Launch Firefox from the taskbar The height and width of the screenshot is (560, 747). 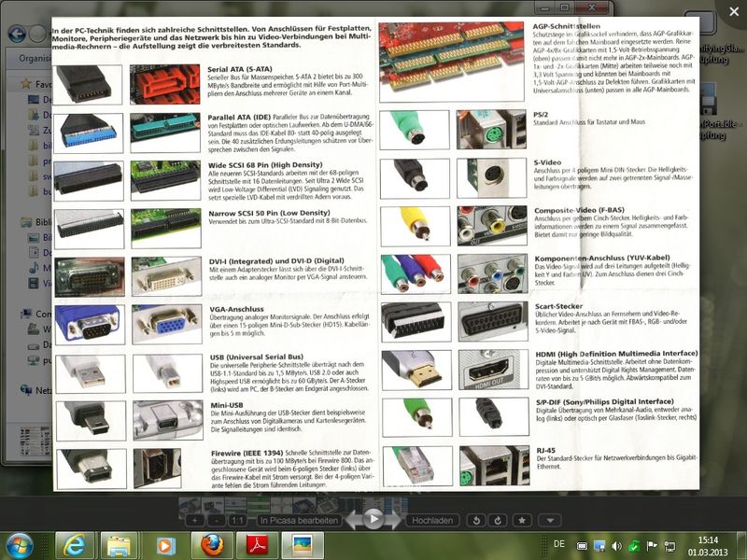click(x=210, y=546)
